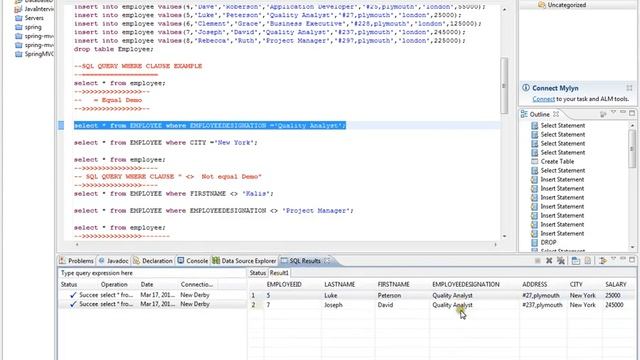This screenshot has width=640, height=360.
Task: Click the line with CITY ='New York' query
Action: (166, 142)
